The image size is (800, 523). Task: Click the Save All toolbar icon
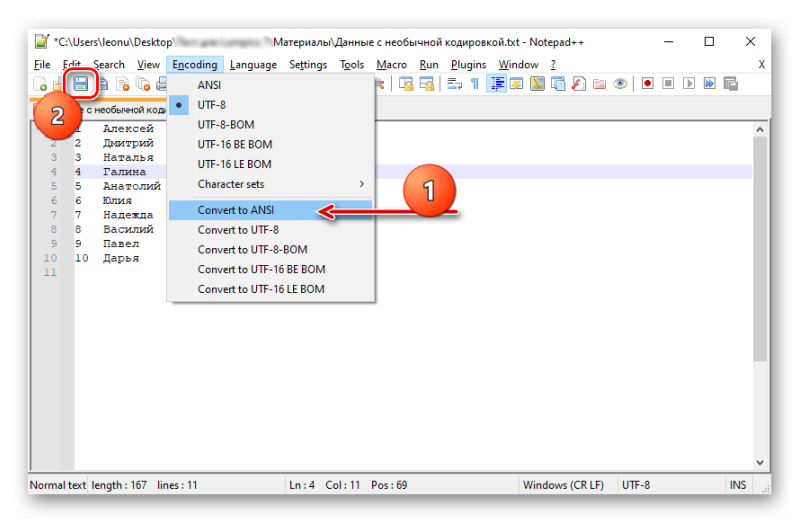tap(103, 84)
